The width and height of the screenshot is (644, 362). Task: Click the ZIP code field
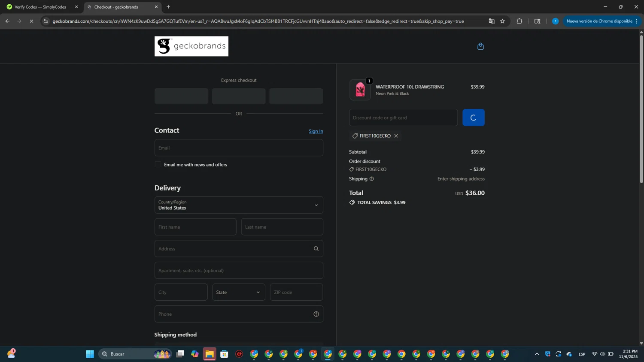point(296,292)
